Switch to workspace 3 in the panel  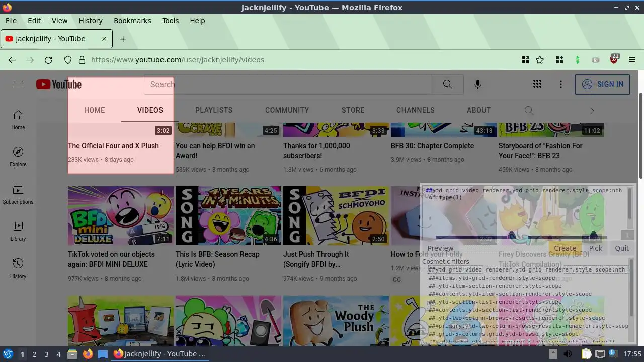point(46,354)
